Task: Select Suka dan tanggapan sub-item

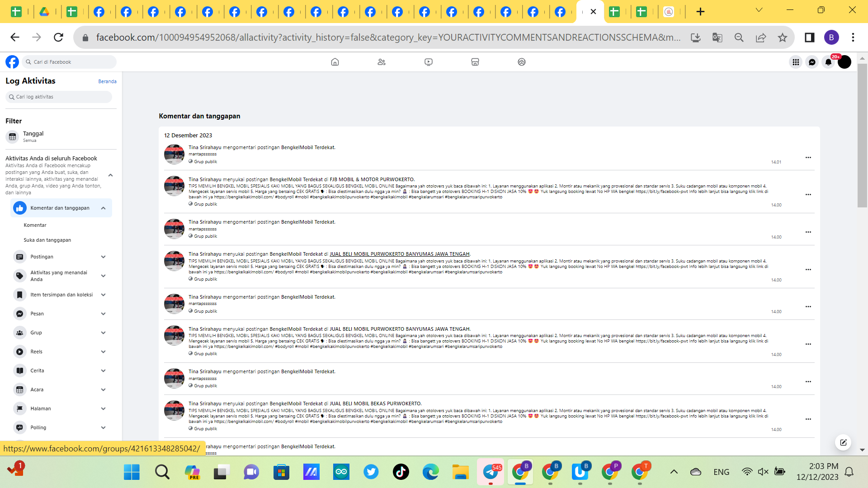Action: pyautogui.click(x=47, y=240)
